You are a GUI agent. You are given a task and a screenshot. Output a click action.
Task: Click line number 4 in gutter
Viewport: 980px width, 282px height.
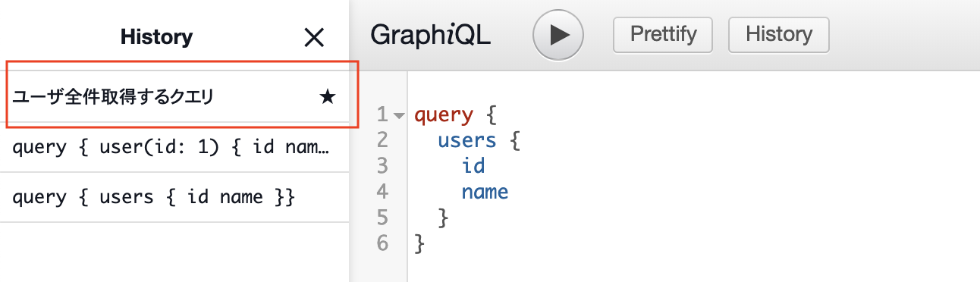(382, 192)
